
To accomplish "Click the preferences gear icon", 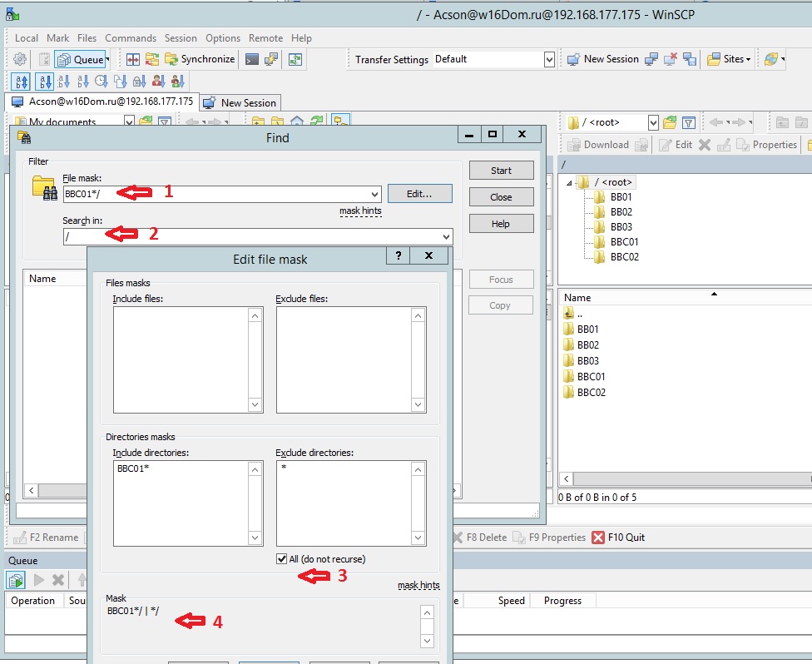I will point(20,59).
